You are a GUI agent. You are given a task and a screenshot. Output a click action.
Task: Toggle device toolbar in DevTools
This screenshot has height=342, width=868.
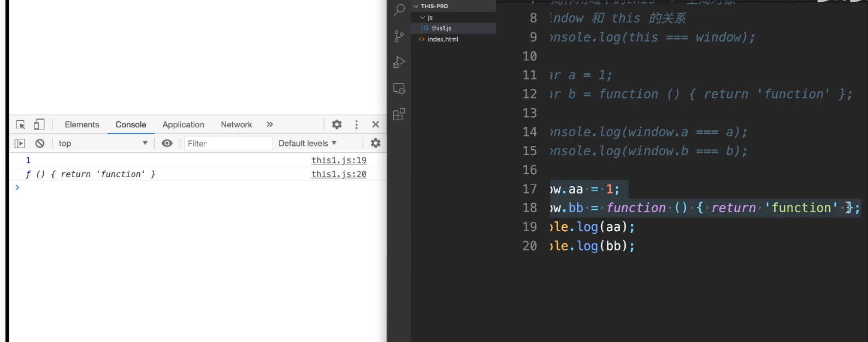point(39,125)
